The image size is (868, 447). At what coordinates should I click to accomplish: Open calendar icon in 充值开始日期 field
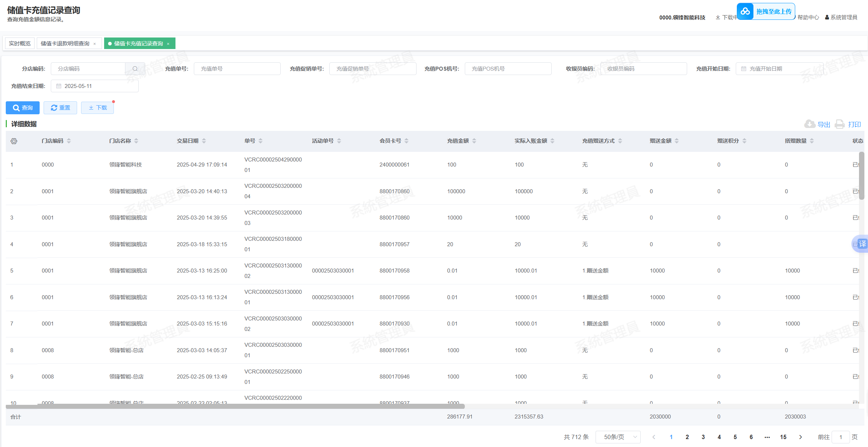pyautogui.click(x=744, y=69)
